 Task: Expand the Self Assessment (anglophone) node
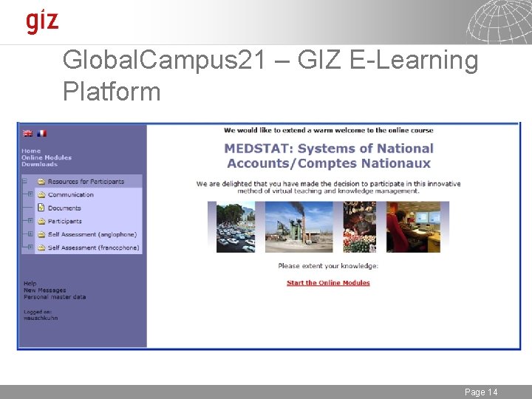[x=30, y=233]
